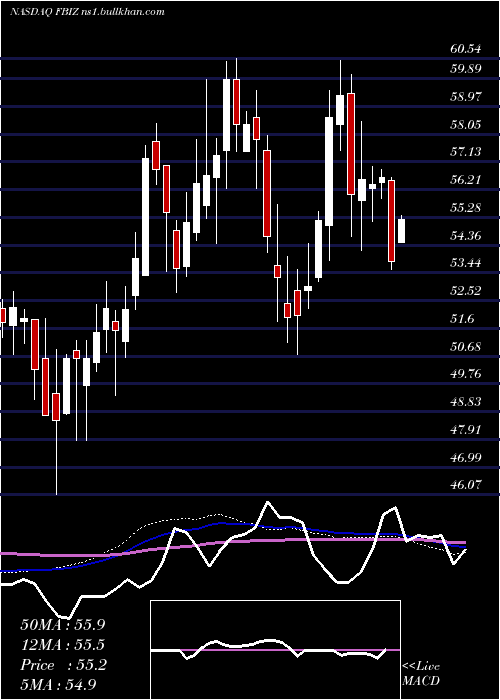Image resolution: width=500 pixels, height=700 pixels.
Task: Select the 58.97 price axis label
Action: [466, 96]
